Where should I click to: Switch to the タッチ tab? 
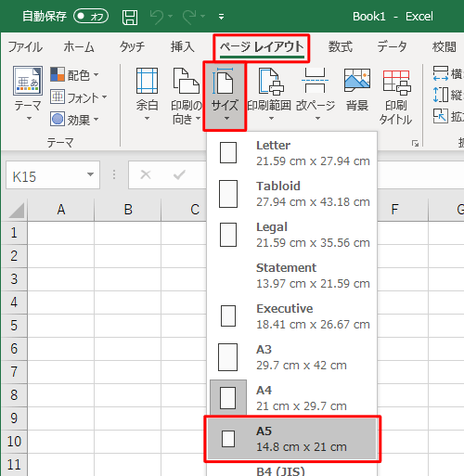click(132, 47)
